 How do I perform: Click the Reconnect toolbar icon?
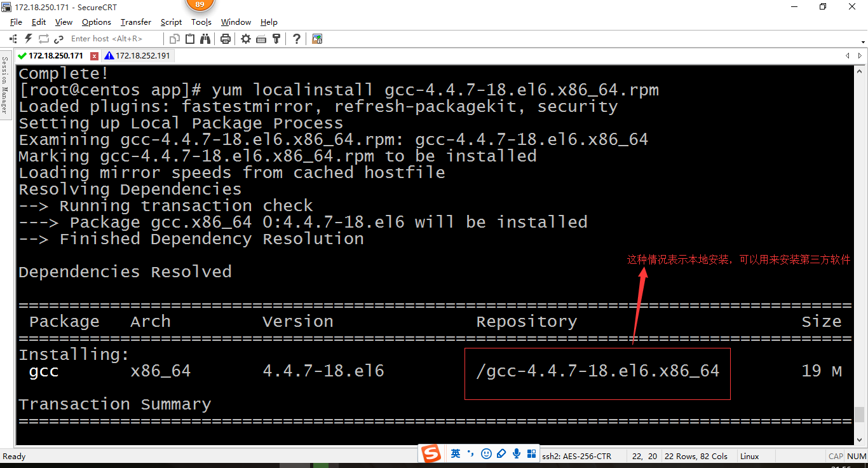tap(44, 39)
